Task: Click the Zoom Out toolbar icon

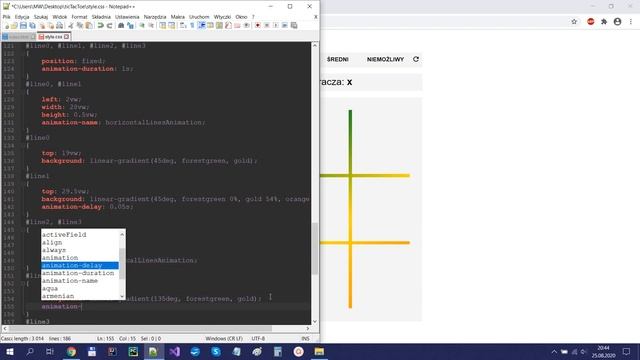Action: pyautogui.click(x=151, y=26)
